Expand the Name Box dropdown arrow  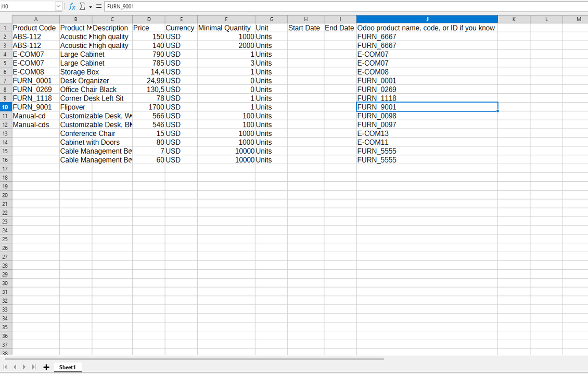click(58, 6)
